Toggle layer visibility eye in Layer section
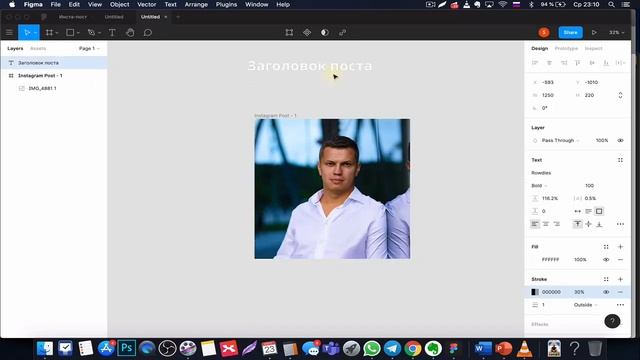Image resolution: width=640 pixels, height=360 pixels. [620, 140]
